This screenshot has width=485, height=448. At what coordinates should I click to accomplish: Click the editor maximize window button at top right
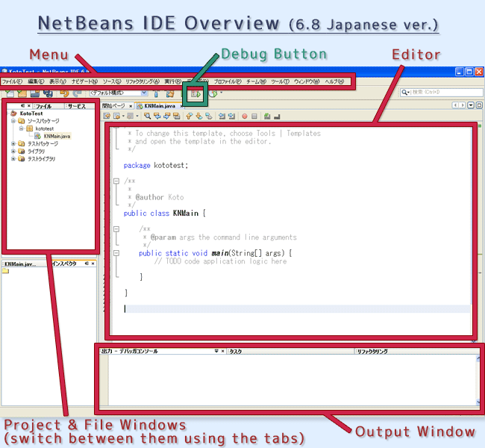tap(479, 105)
